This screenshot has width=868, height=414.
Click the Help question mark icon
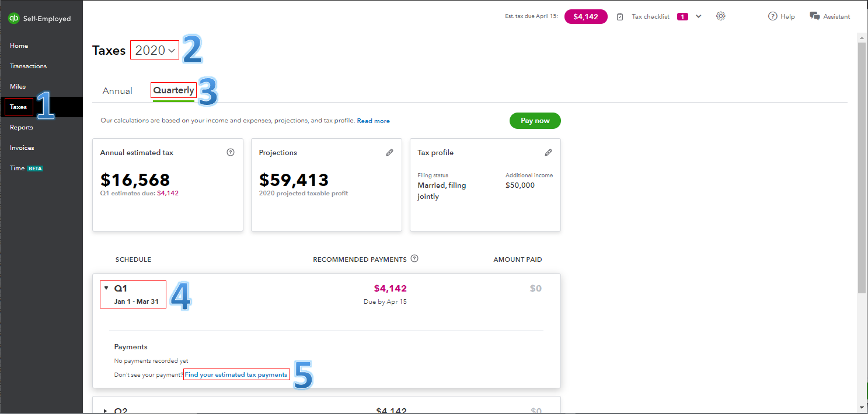tap(773, 16)
